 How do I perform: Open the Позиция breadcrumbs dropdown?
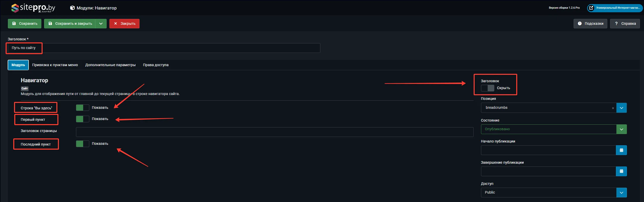pos(622,108)
